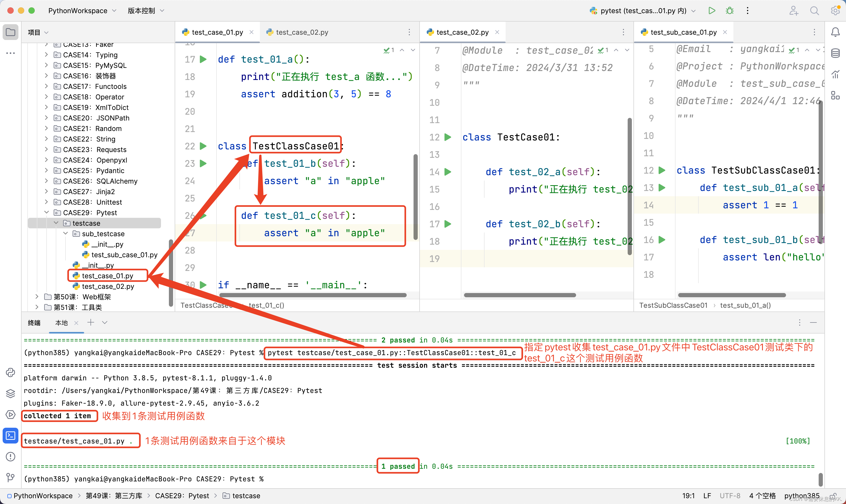Select test_case_02.py file in project tree

pos(108,286)
